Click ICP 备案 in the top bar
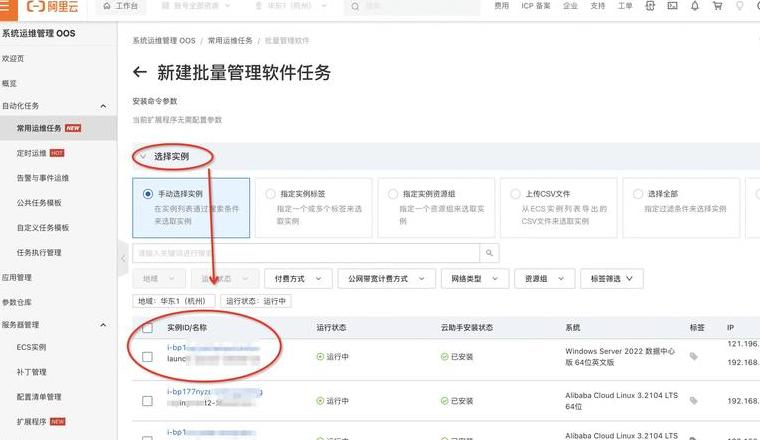This screenshot has width=760, height=440. click(536, 6)
